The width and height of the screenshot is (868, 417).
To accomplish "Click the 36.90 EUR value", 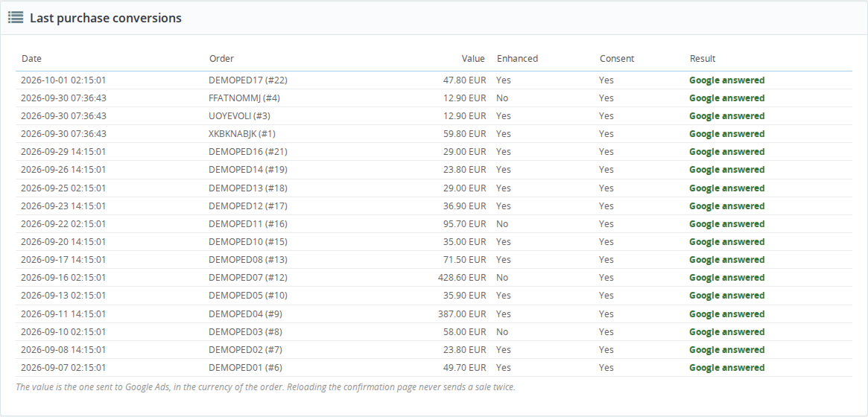I will coord(464,206).
